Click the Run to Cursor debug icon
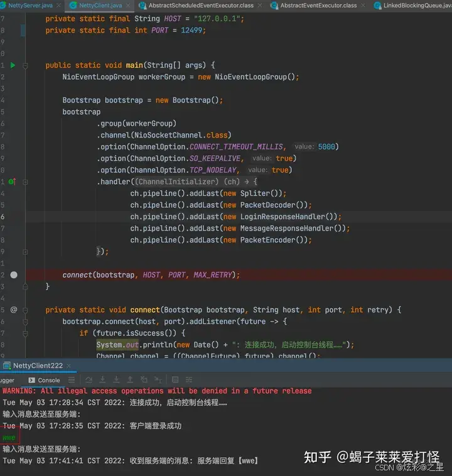Screen dimensions: 452x476 (x=158, y=380)
